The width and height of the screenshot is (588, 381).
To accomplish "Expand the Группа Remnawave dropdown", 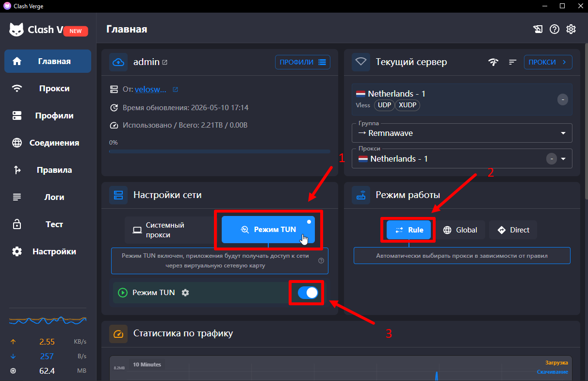I will point(462,133).
